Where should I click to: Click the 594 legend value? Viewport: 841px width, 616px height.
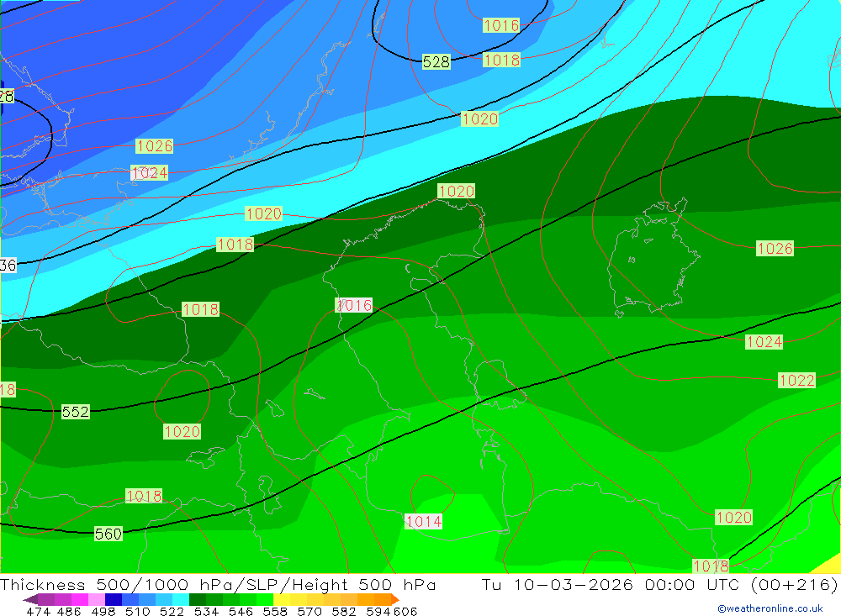(x=378, y=611)
